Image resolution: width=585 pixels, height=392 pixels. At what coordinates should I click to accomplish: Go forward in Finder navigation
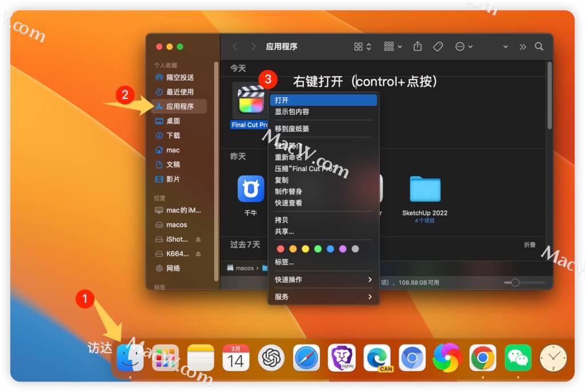point(253,46)
